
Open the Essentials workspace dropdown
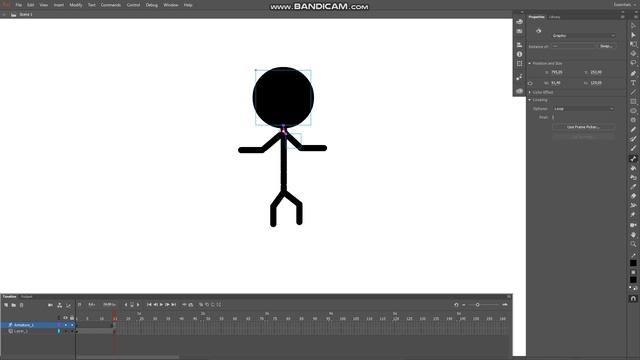click(x=625, y=5)
